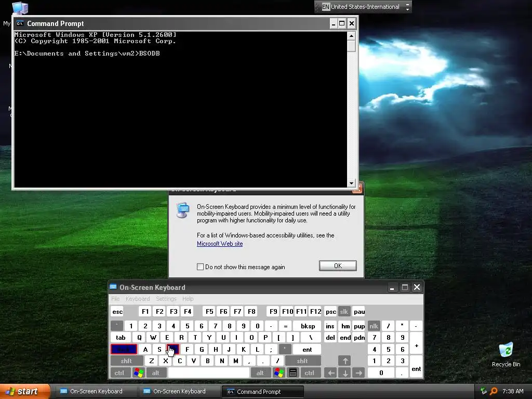Click the hm key

coord(345,326)
